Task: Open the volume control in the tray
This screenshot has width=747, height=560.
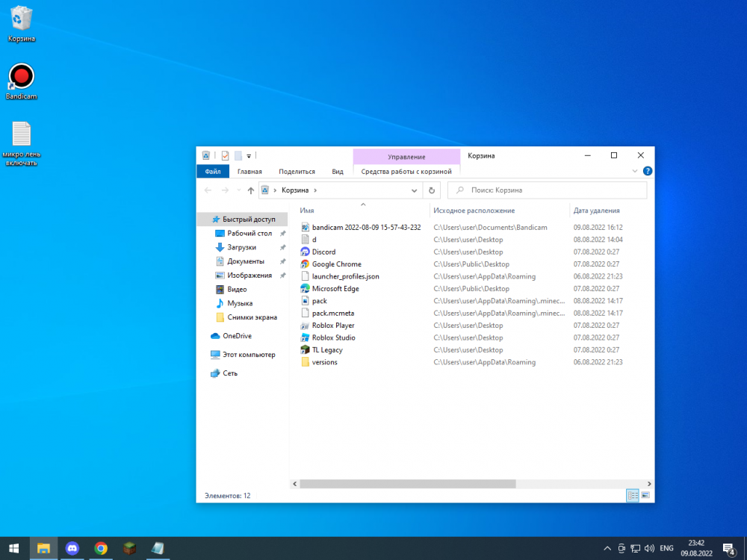Action: (x=649, y=549)
